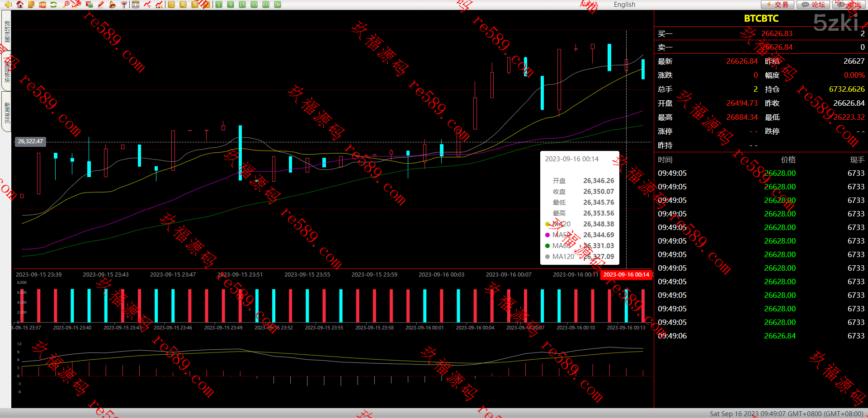868x418 pixels.
Task: Open the quote list table icon
Action: 136,5
